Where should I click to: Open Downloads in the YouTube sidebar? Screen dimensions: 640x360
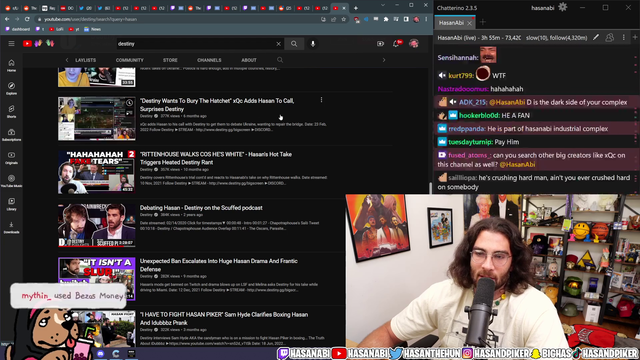point(11,227)
